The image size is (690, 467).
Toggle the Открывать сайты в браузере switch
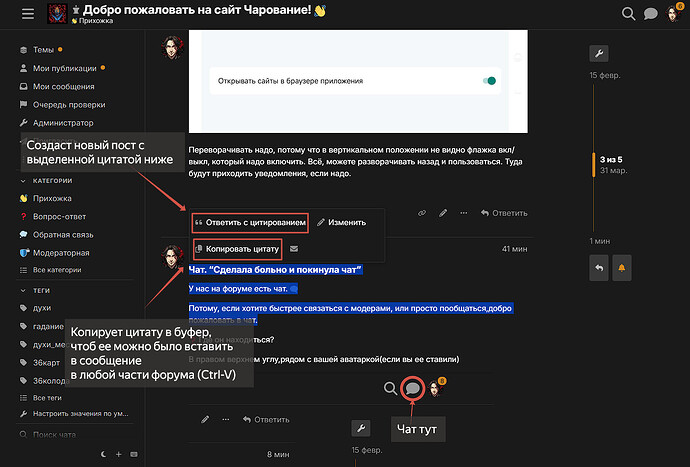point(489,81)
